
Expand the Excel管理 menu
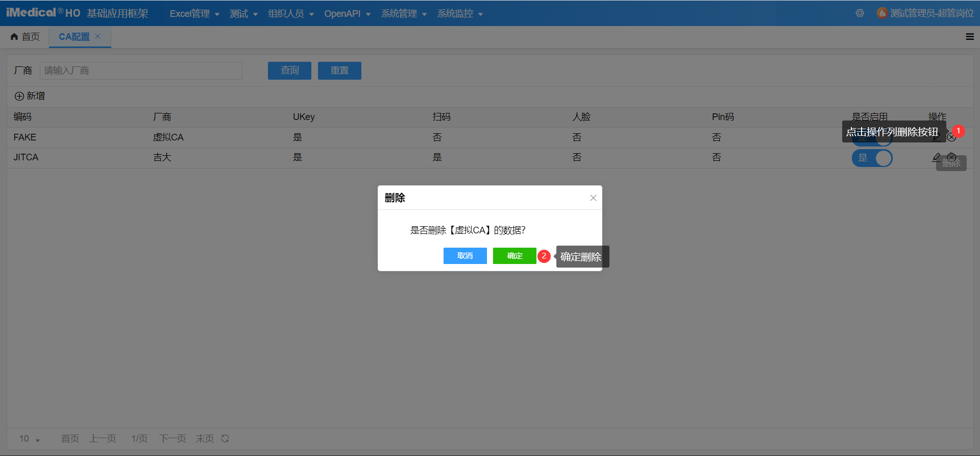click(194, 14)
